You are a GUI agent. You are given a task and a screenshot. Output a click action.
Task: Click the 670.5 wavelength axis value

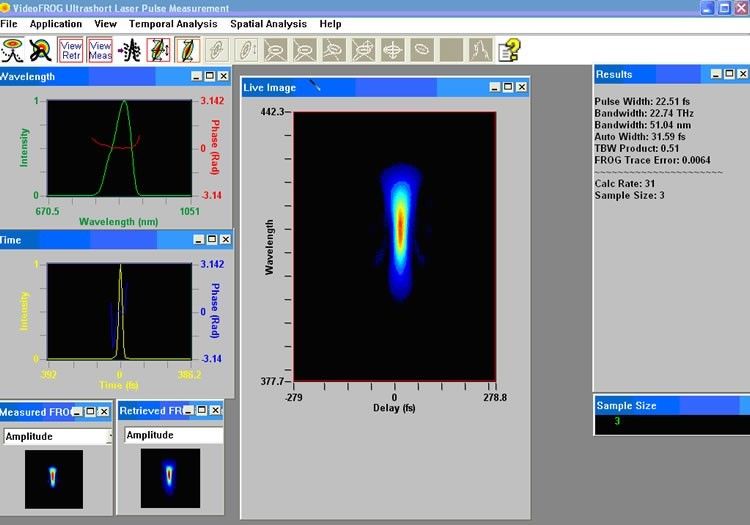pyautogui.click(x=47, y=211)
